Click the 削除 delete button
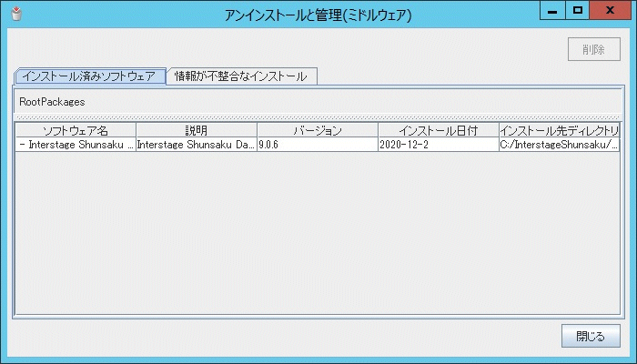The image size is (637, 364). coord(594,49)
